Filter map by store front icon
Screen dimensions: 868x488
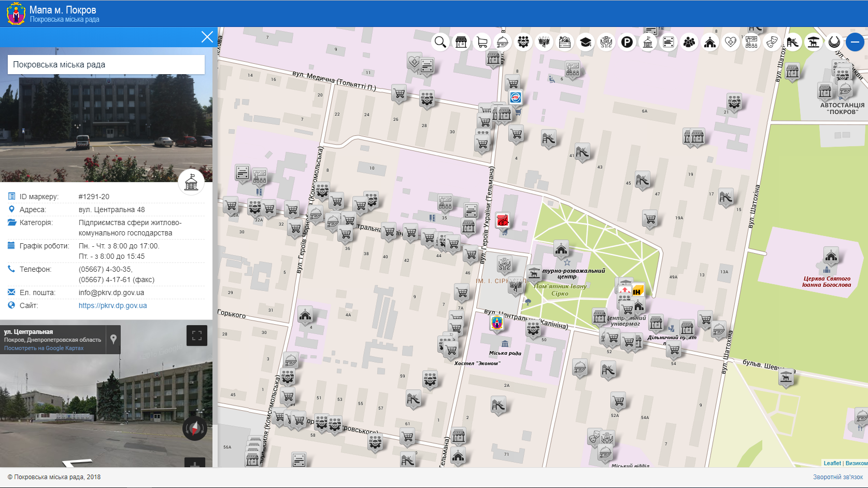(461, 42)
